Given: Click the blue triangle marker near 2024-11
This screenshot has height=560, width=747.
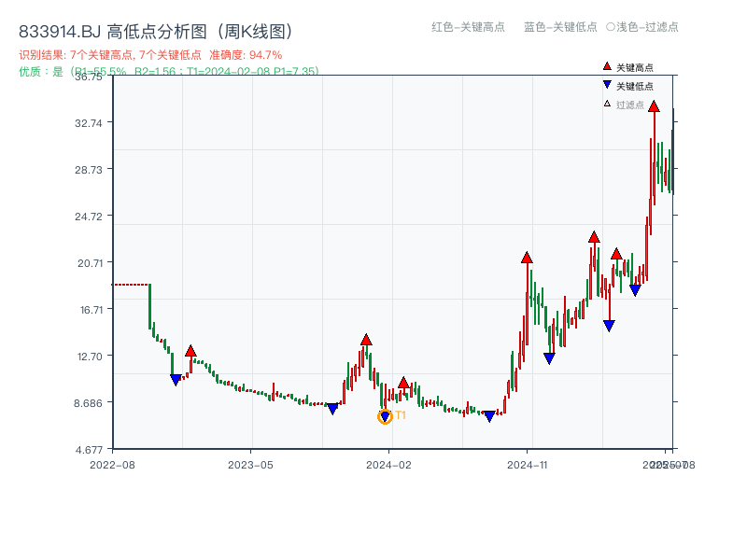Looking at the screenshot, I should pos(549,357).
